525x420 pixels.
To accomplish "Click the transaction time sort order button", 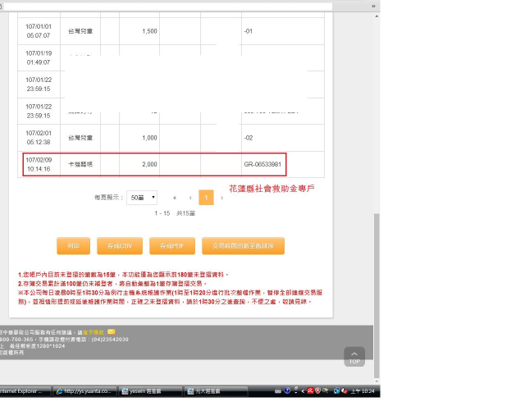I will coord(243,245).
